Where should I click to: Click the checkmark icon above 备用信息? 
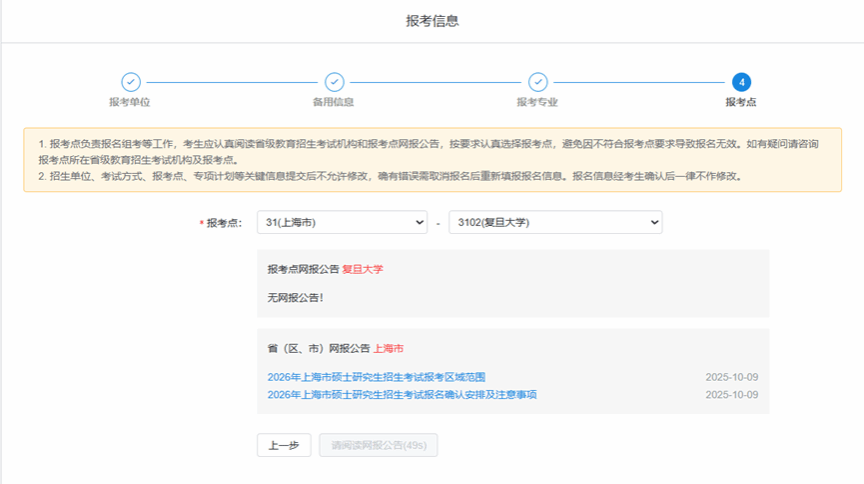(334, 82)
